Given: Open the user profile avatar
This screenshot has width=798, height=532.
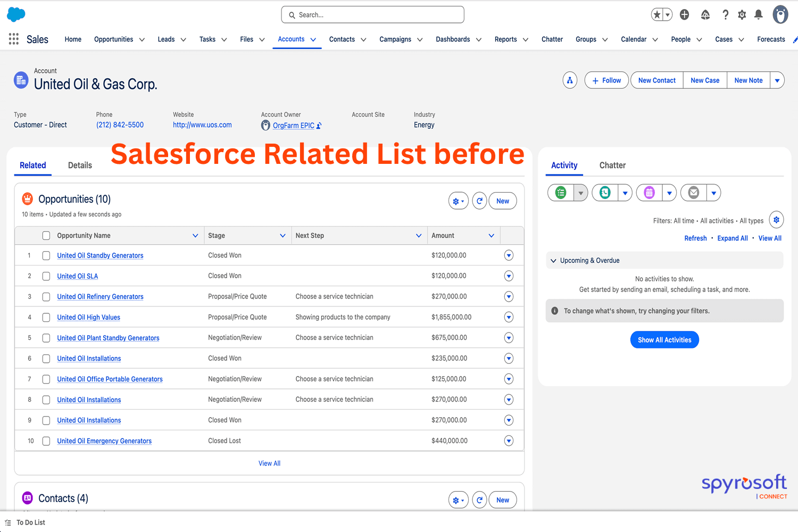Looking at the screenshot, I should [x=780, y=14].
